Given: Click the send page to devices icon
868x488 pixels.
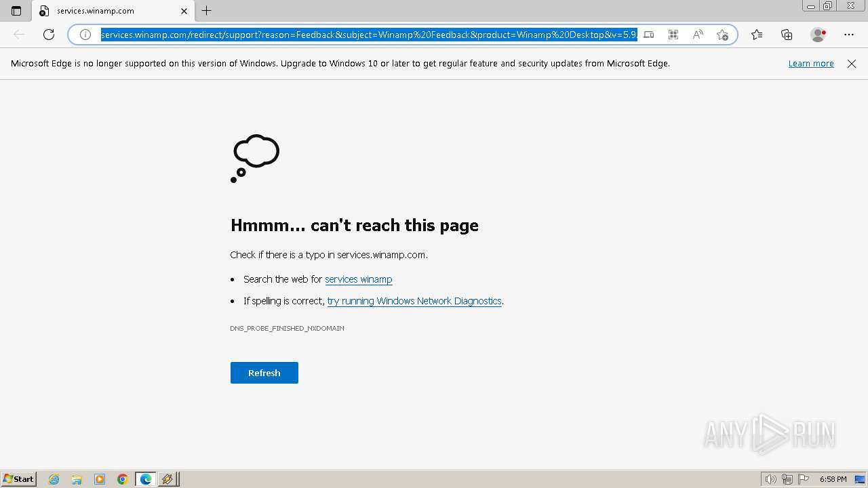Looking at the screenshot, I should coord(649,35).
